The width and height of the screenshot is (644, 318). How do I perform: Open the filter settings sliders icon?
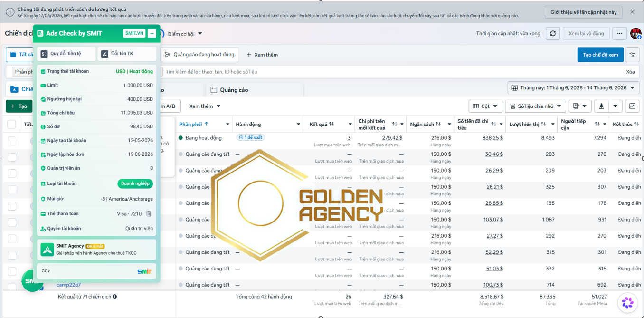click(632, 55)
